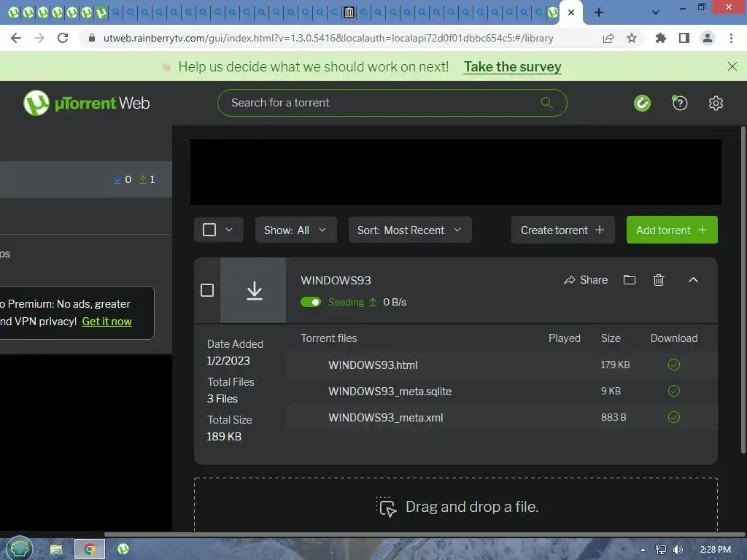This screenshot has width=747, height=560.
Task: Click Get it now premium link
Action: 107,322
